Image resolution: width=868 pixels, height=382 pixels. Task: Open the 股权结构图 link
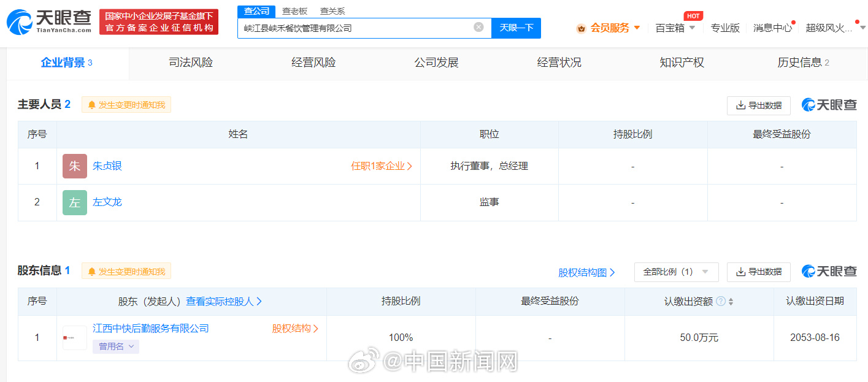(586, 272)
